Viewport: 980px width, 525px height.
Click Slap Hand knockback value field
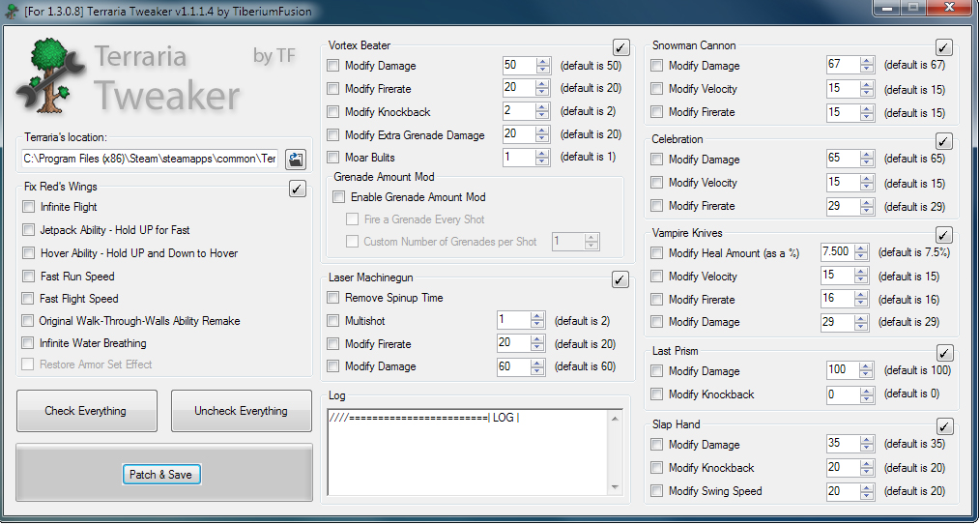pos(843,468)
